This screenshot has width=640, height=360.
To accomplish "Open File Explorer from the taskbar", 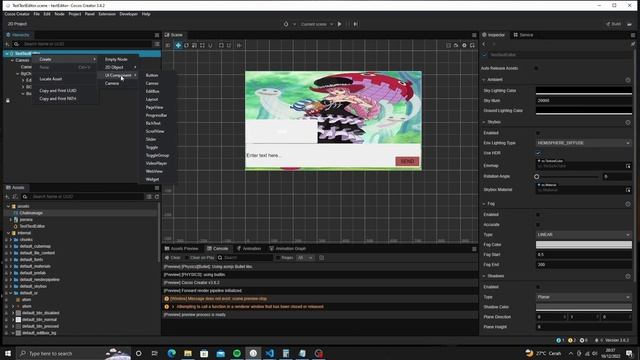I will click(x=188, y=353).
